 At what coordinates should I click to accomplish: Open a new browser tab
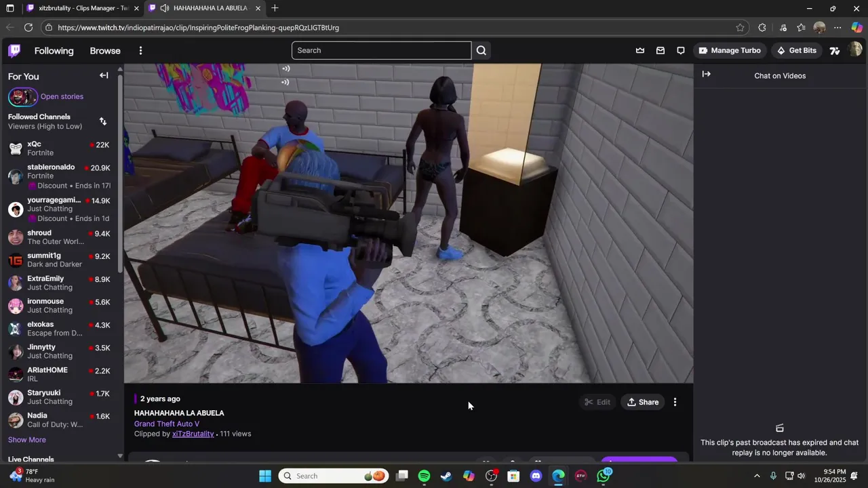275,8
